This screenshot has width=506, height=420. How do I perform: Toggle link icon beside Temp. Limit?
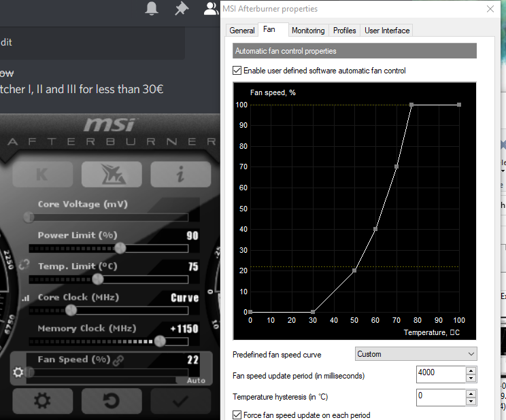tap(24, 265)
